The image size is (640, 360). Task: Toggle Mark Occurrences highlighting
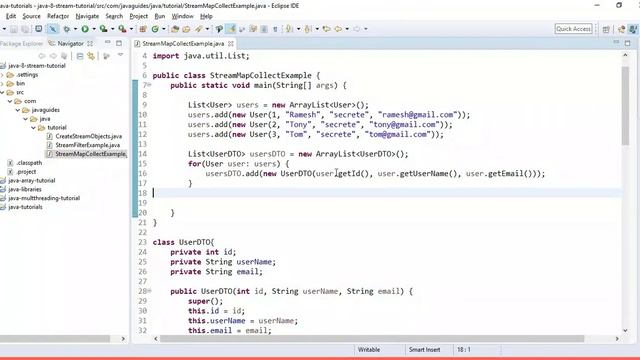[231, 29]
